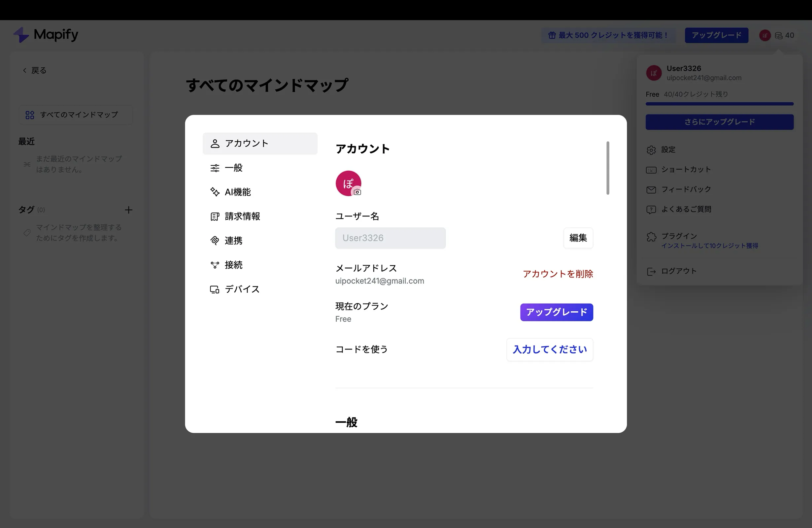The image size is (812, 528).
Task: Select the 請求情報 billing icon
Action: pos(215,216)
